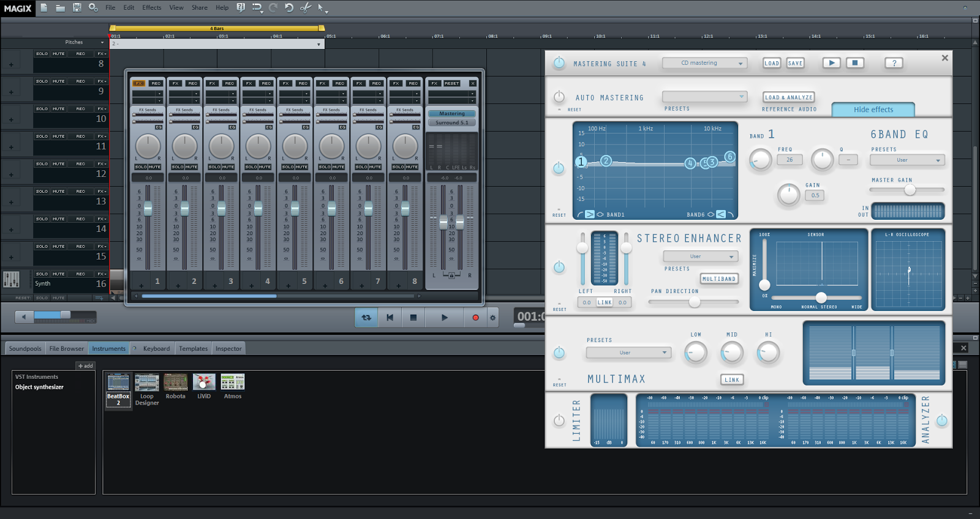980x519 pixels.
Task: Toggle the 6-Band EQ power button
Action: coord(559,168)
